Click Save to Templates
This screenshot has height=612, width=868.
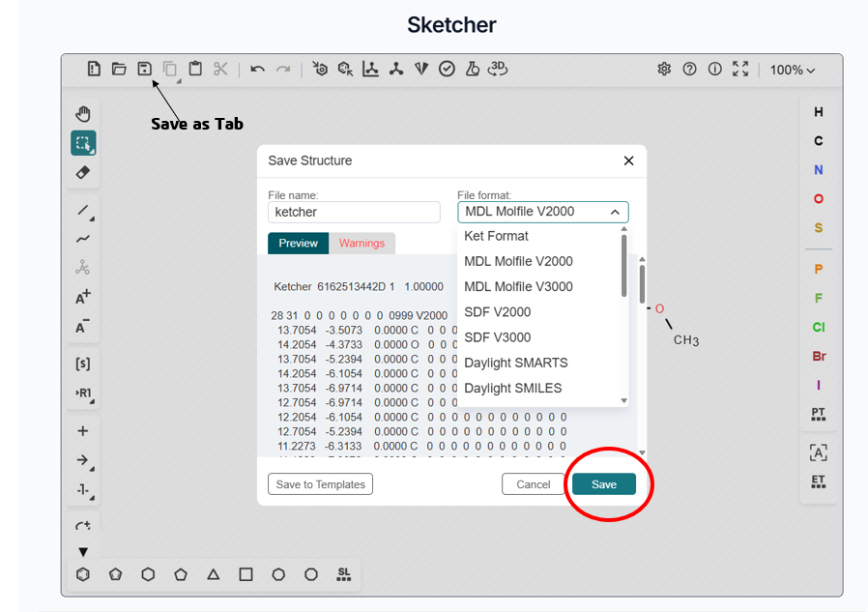tap(320, 483)
